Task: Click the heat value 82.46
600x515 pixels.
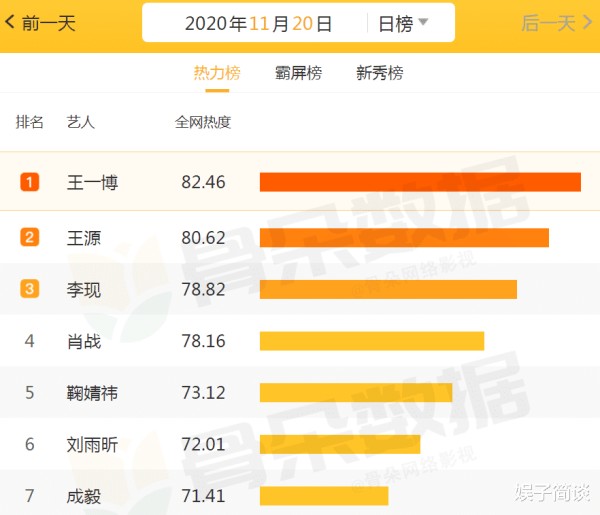Action: coord(203,182)
